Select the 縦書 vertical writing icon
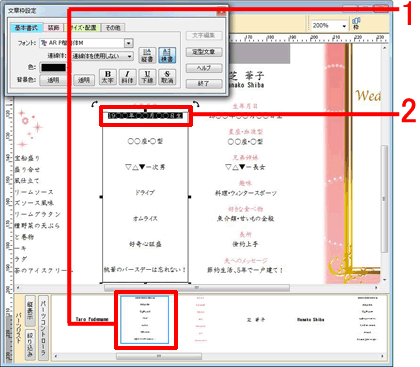The height and width of the screenshot is (367, 420). tap(147, 55)
